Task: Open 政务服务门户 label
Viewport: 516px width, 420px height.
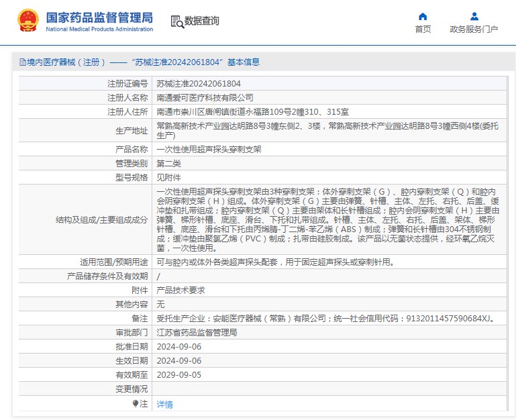Action: [474, 30]
